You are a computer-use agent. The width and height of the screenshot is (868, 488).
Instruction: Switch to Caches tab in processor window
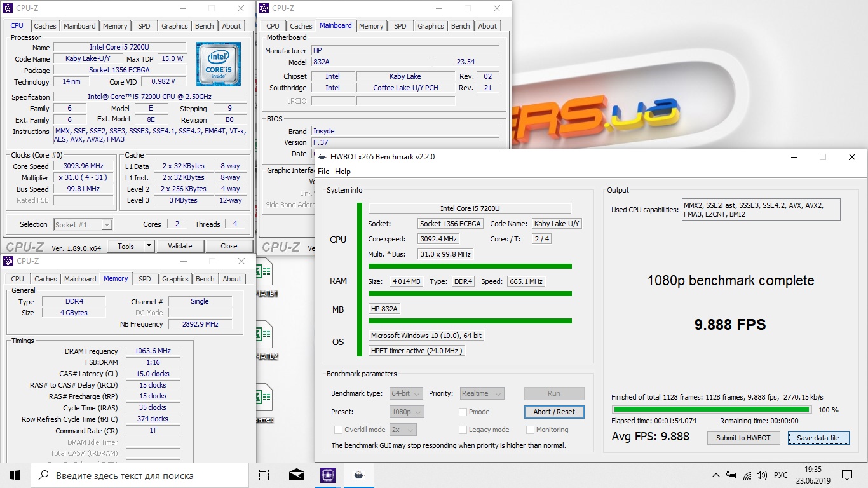45,26
